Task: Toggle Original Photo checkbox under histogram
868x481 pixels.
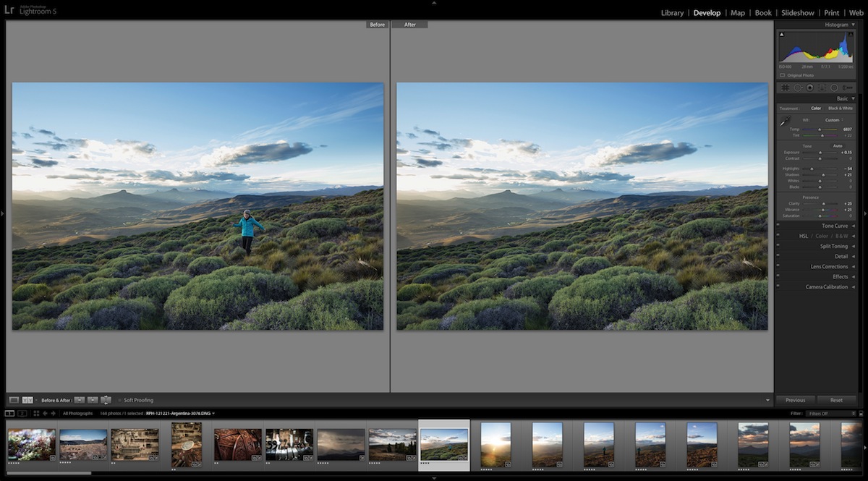Action: coord(783,75)
